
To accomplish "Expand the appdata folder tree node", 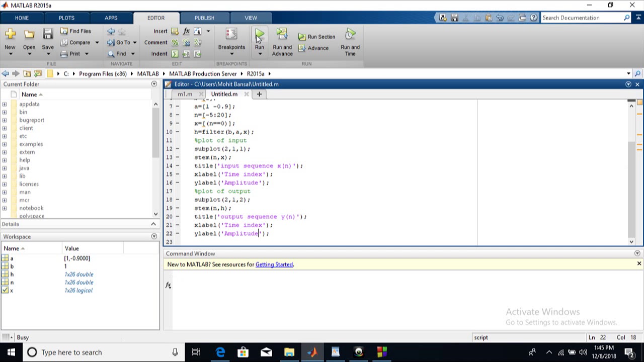I will (5, 104).
